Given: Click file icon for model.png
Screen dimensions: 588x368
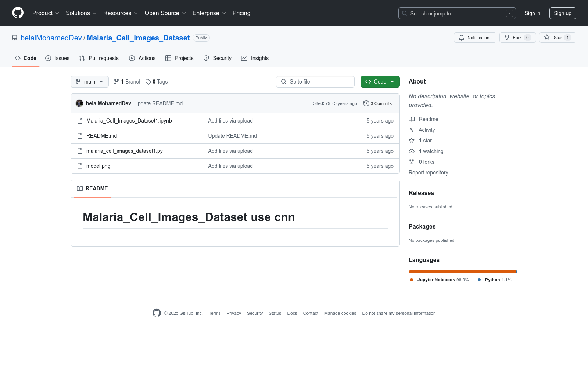Looking at the screenshot, I should pyautogui.click(x=80, y=166).
